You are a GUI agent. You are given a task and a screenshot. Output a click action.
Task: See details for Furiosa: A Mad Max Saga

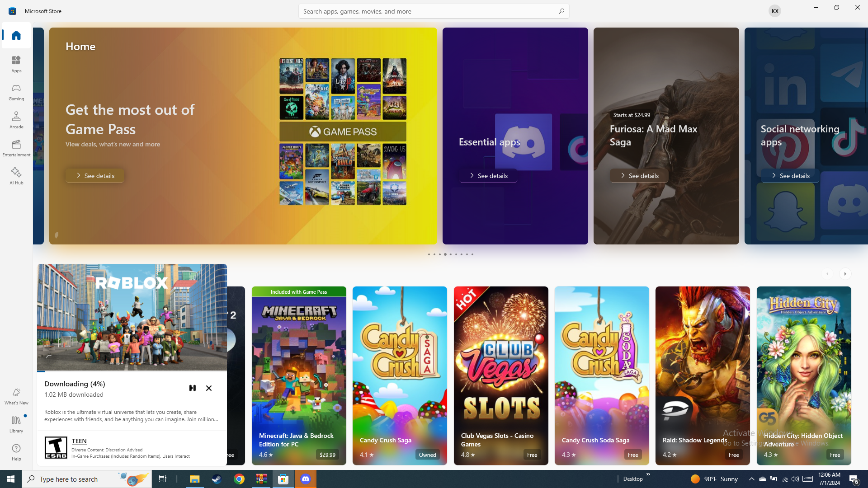click(639, 176)
